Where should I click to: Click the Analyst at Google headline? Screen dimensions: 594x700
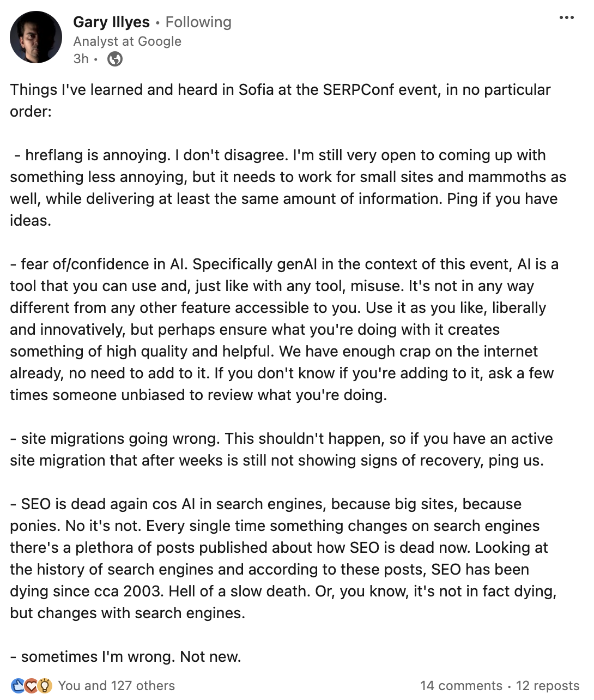[x=128, y=41]
